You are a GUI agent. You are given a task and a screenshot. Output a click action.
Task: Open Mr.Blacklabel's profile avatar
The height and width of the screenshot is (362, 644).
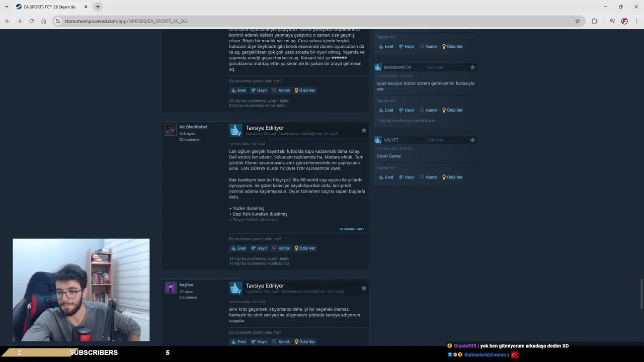pyautogui.click(x=171, y=130)
